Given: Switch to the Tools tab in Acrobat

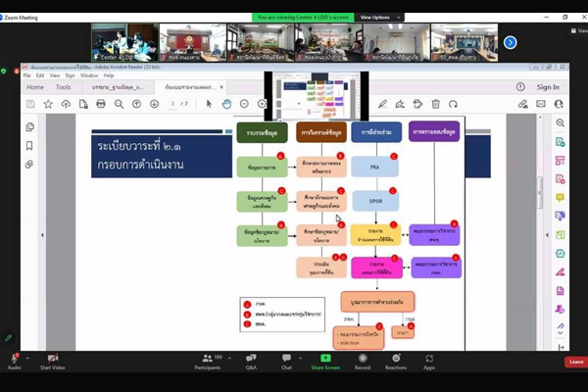Looking at the screenshot, I should pyautogui.click(x=63, y=87).
